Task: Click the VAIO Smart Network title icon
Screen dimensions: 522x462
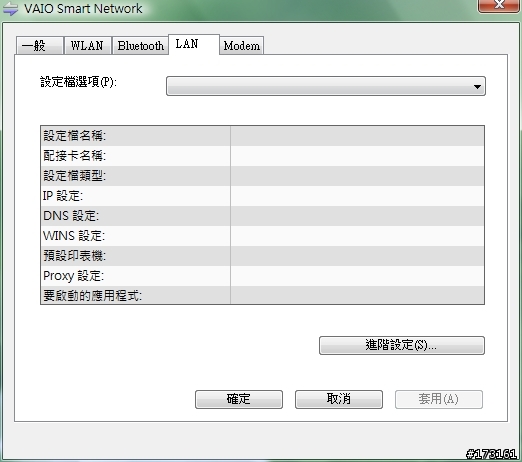Action: coord(10,9)
